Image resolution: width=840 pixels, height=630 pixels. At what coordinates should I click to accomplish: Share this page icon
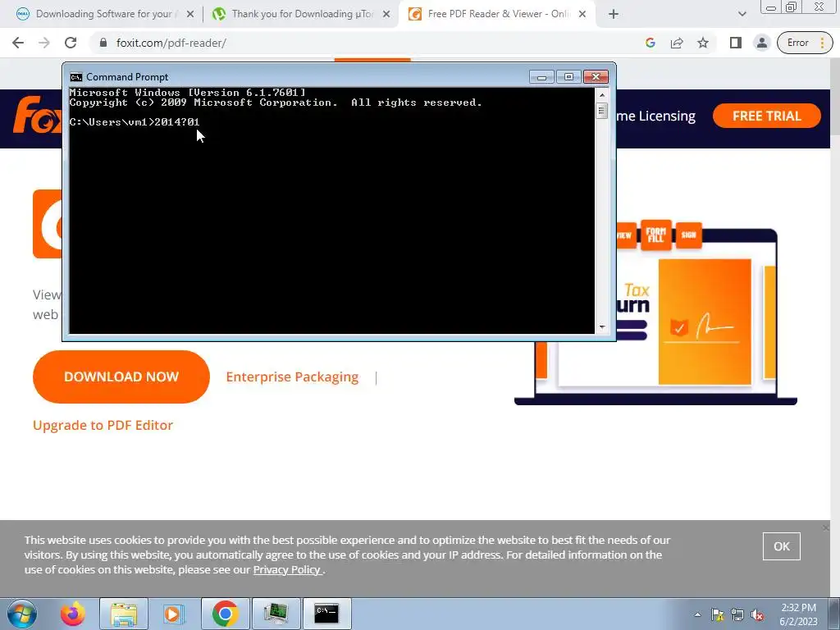pyautogui.click(x=677, y=43)
